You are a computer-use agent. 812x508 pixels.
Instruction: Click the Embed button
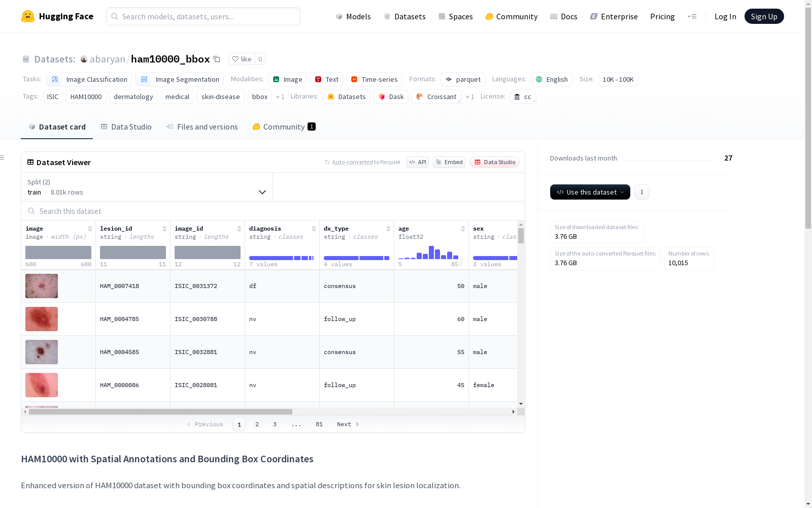pos(449,162)
